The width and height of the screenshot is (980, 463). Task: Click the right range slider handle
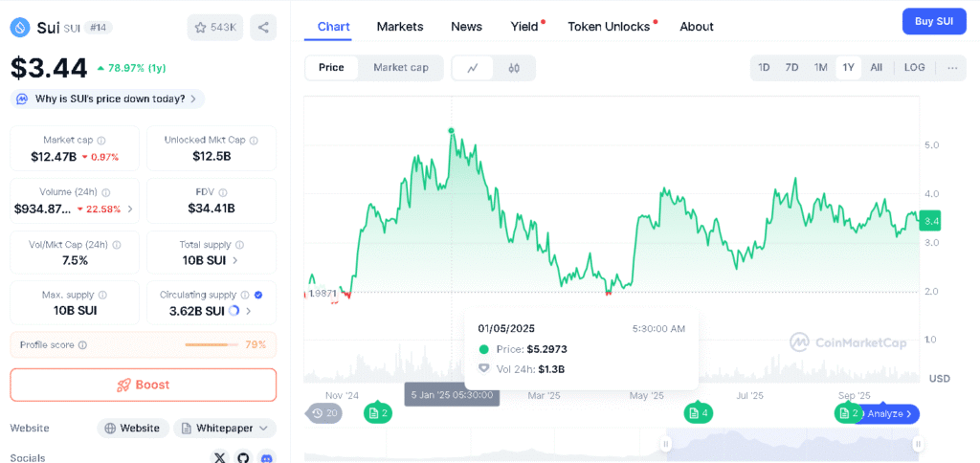coord(918,444)
